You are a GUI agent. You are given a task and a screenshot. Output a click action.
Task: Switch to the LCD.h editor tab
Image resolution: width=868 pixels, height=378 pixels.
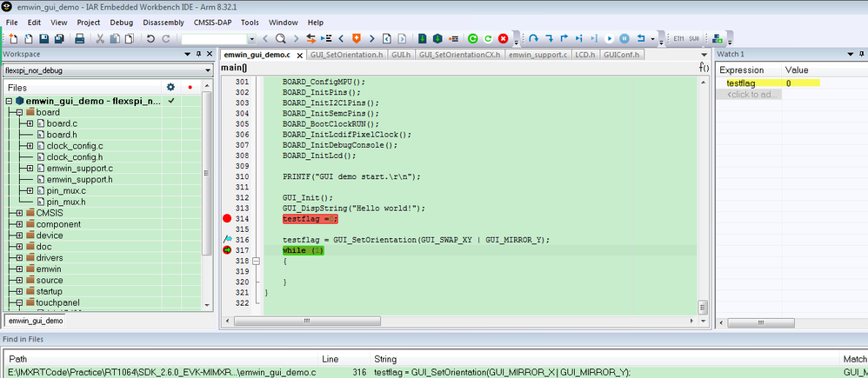coord(585,55)
